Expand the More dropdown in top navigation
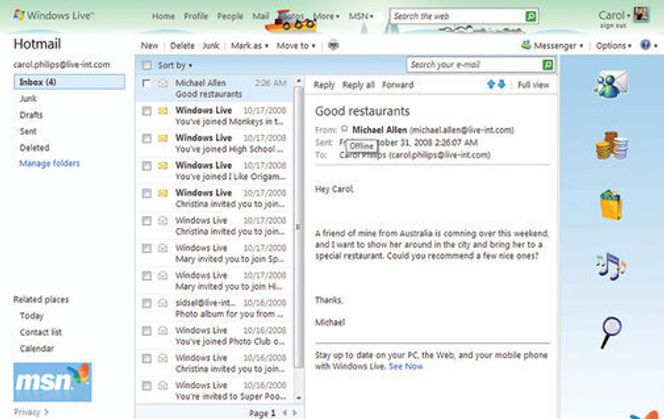The width and height of the screenshot is (664, 419). (x=326, y=16)
